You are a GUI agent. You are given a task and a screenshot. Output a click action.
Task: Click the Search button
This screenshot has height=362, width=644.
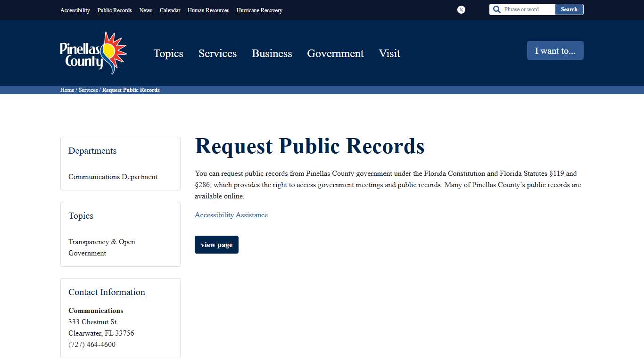tap(569, 9)
